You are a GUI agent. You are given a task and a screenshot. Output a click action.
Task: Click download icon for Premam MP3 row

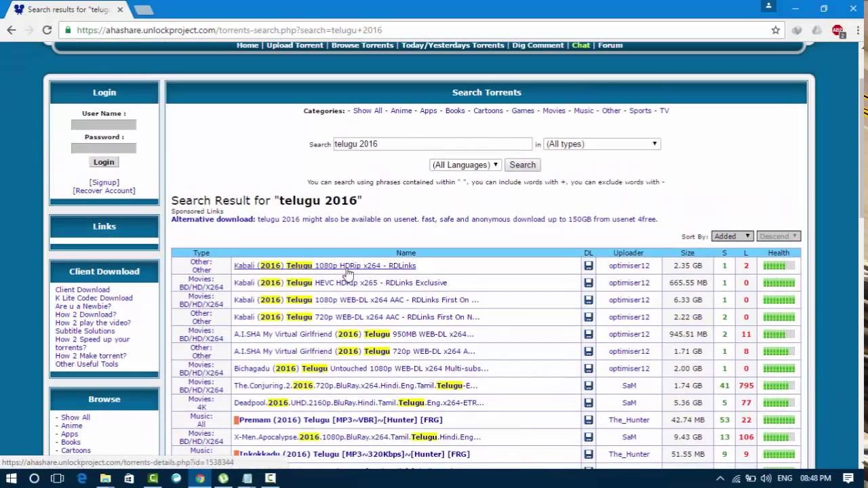click(588, 420)
